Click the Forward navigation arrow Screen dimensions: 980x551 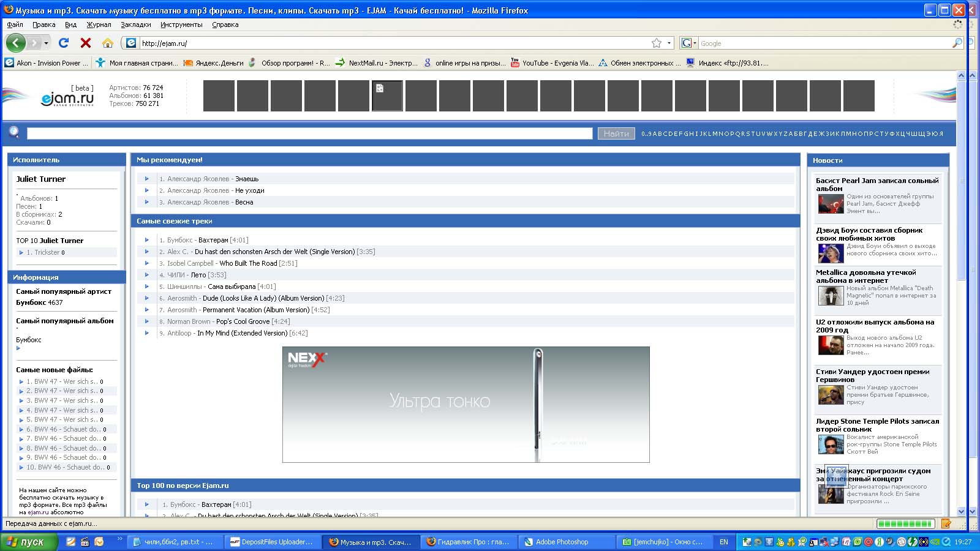(x=34, y=43)
